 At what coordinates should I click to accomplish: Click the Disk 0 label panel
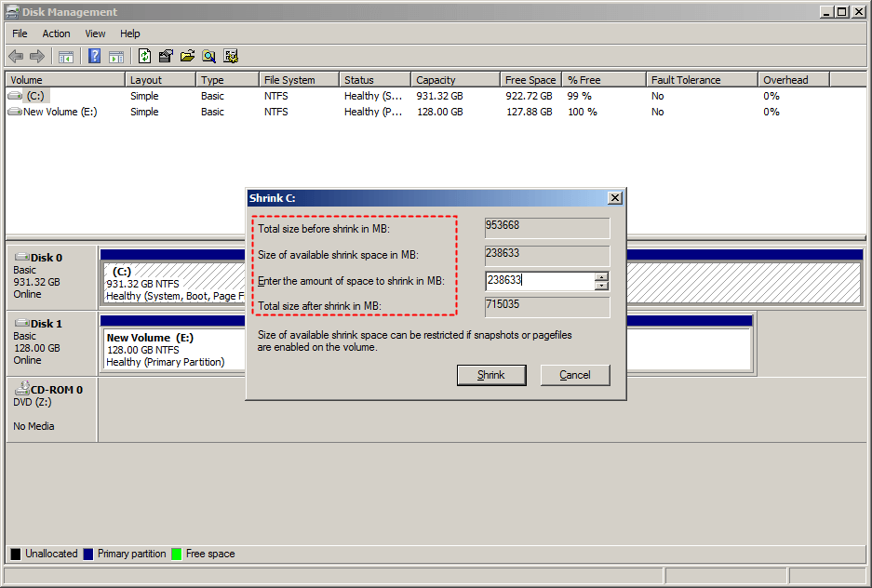coord(52,276)
